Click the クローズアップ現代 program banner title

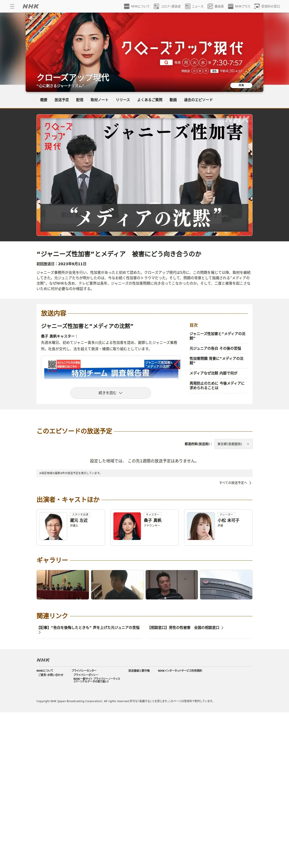pyautogui.click(x=73, y=78)
